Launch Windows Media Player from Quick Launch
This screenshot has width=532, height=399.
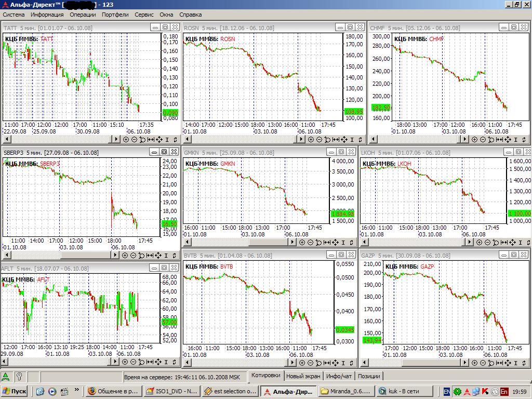[x=52, y=392]
